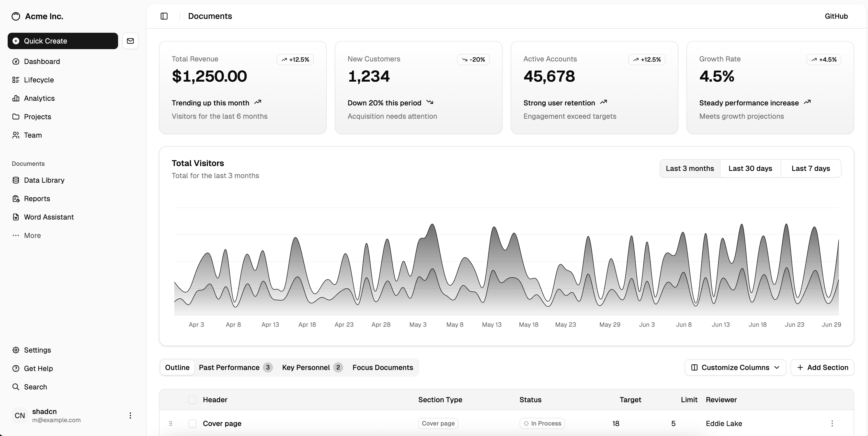Check the Cover page row checkbox
This screenshot has height=436, width=868.
[192, 423]
